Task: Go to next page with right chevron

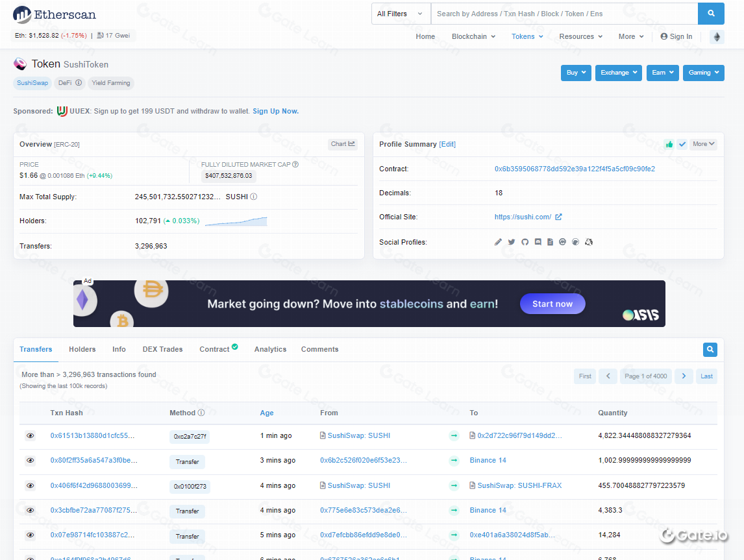Action: (x=684, y=376)
